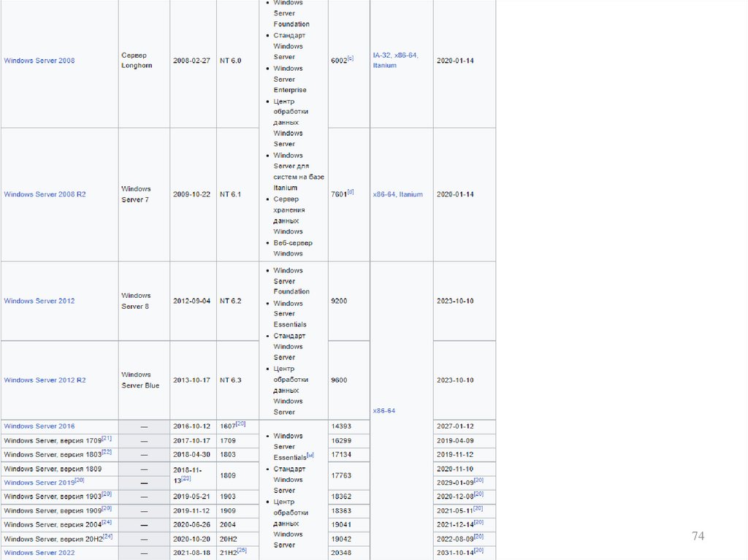
Task: Select support end date 2027-01-12
Action: coord(455,426)
